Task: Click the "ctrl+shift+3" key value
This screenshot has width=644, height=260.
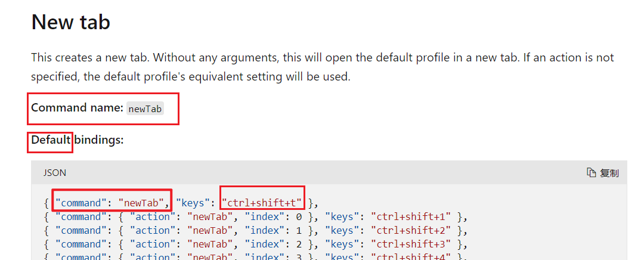Action: (x=411, y=244)
